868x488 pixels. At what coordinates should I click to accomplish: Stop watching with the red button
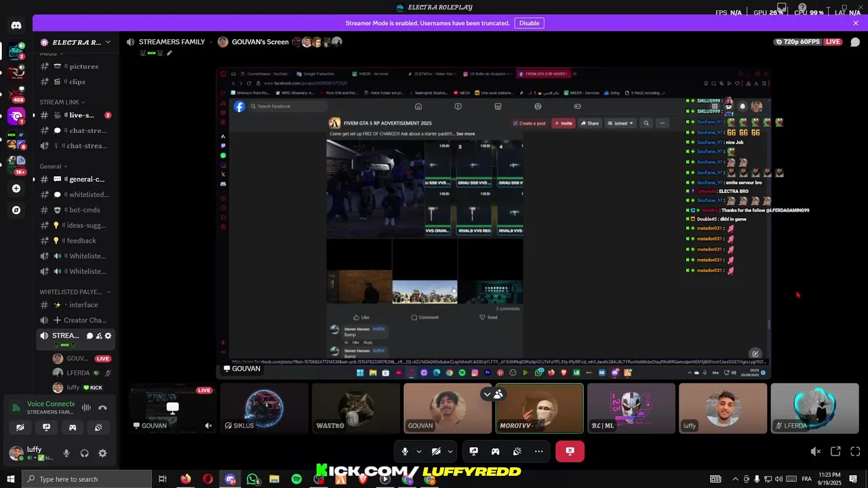570,451
